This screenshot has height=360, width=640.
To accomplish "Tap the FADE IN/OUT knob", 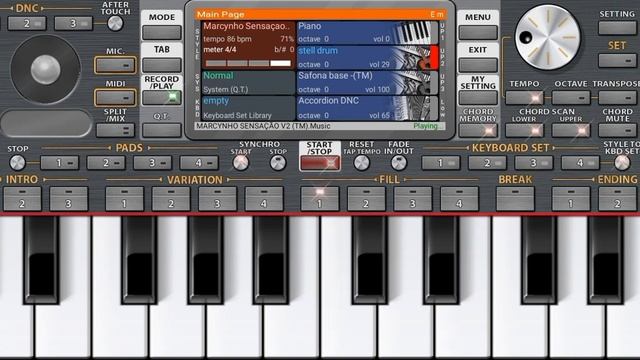I will coord(399,163).
